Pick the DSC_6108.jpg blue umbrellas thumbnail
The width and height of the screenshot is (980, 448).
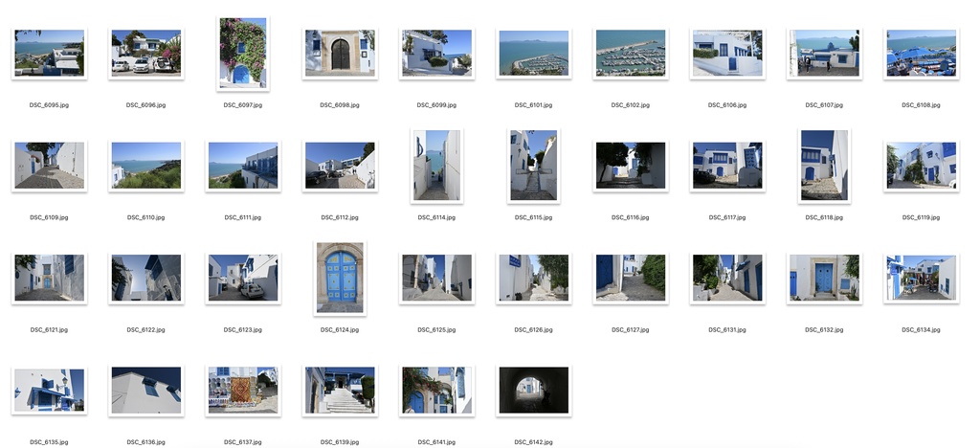click(x=922, y=53)
